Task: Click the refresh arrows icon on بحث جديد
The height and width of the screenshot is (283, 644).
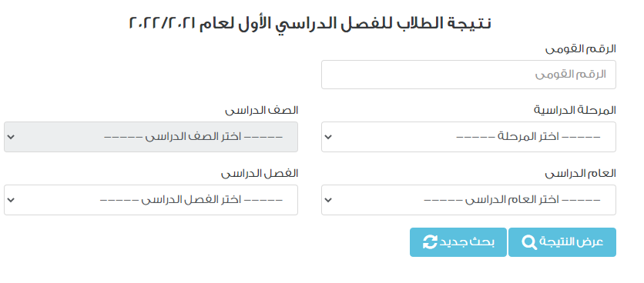Action: (x=430, y=242)
